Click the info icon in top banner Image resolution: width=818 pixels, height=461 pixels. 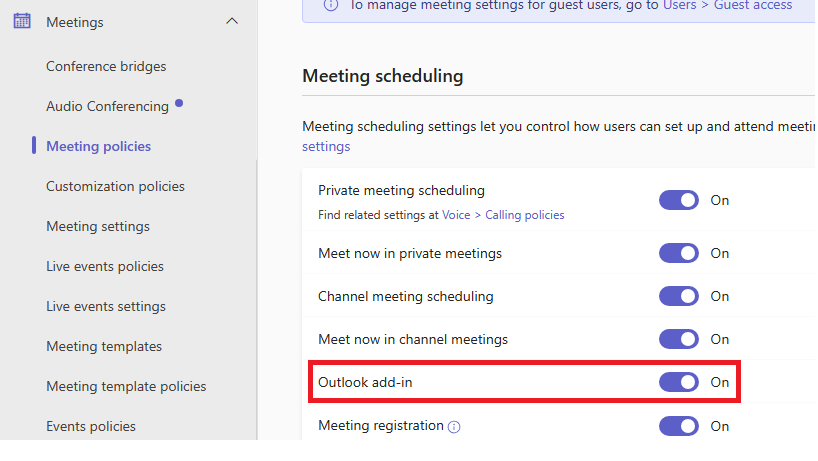coord(330,5)
